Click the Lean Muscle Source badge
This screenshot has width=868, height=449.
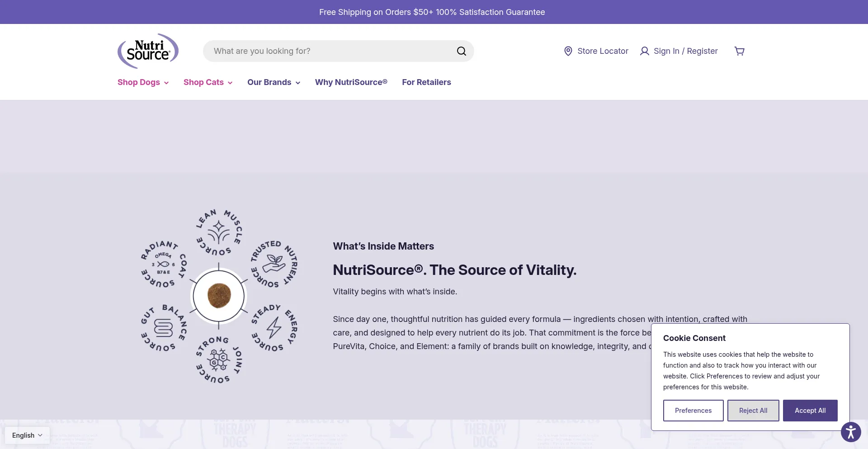tap(219, 232)
